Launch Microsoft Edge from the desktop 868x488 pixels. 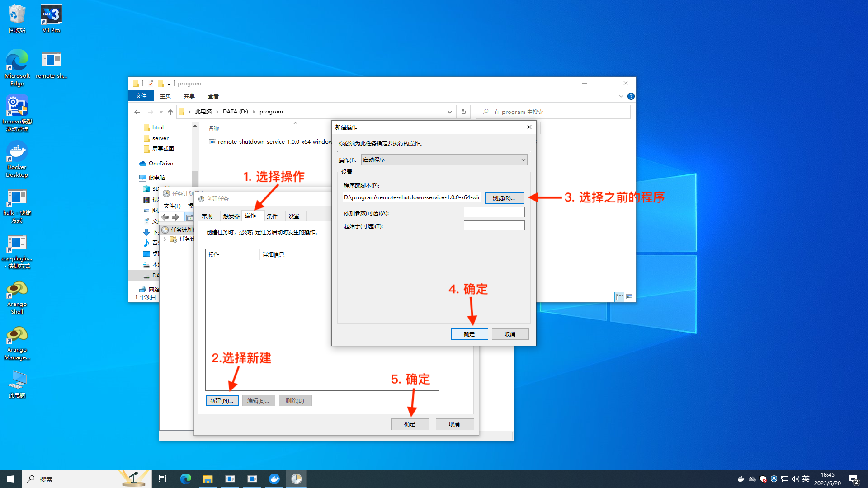17,68
